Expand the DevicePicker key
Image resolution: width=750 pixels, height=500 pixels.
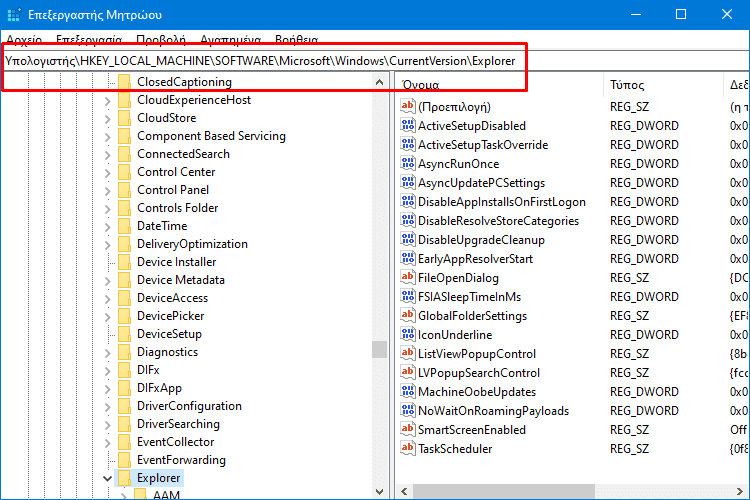(x=108, y=317)
